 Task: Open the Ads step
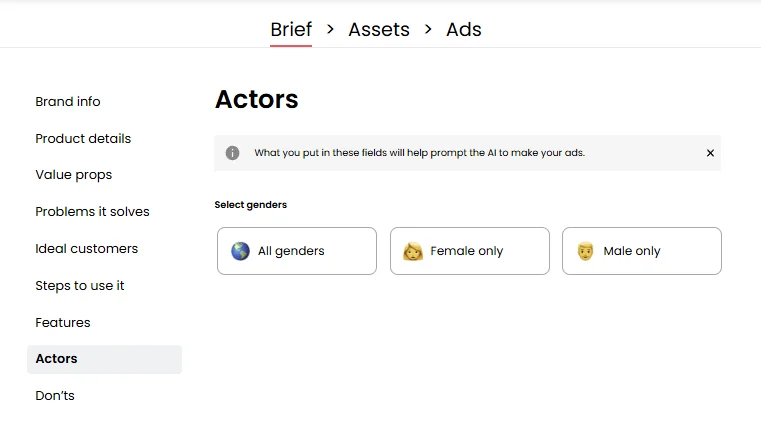pyautogui.click(x=464, y=30)
